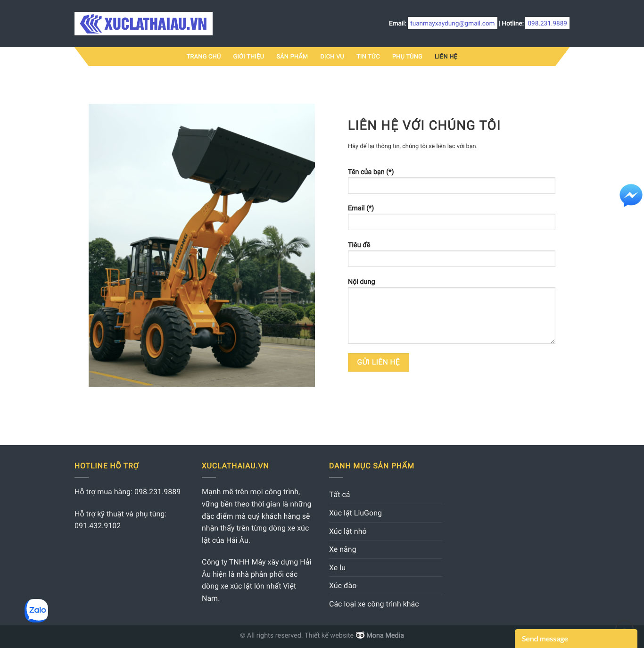Open the Facebook Messenger chat icon
The image size is (644, 648).
631,195
